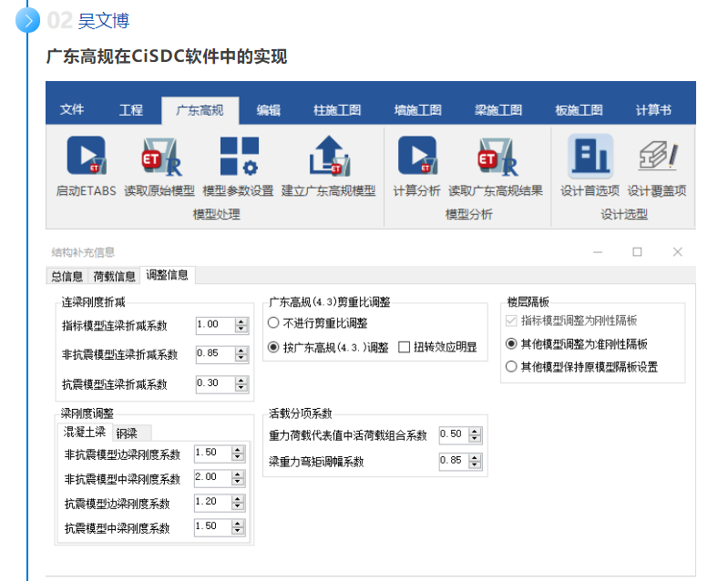The height and width of the screenshot is (581, 728).
Task: Open the 总信息 dialog tab
Action: pyautogui.click(x=67, y=277)
